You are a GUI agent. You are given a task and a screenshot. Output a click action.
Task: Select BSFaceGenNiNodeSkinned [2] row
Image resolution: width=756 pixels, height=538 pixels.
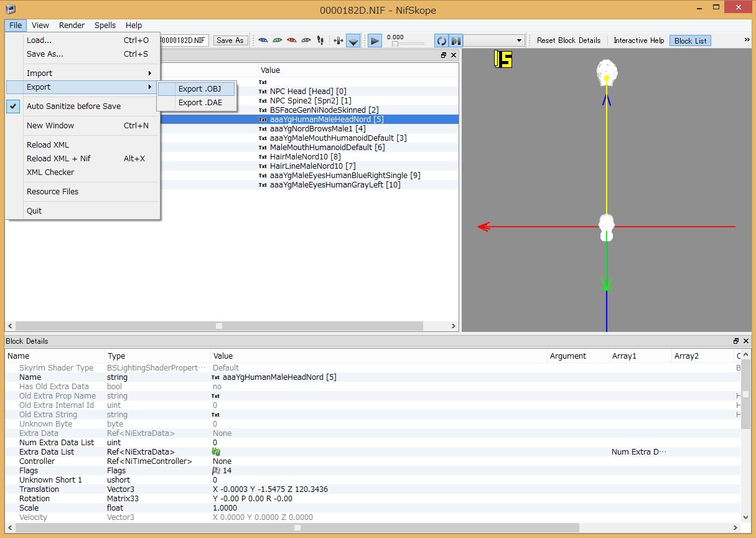click(x=324, y=110)
